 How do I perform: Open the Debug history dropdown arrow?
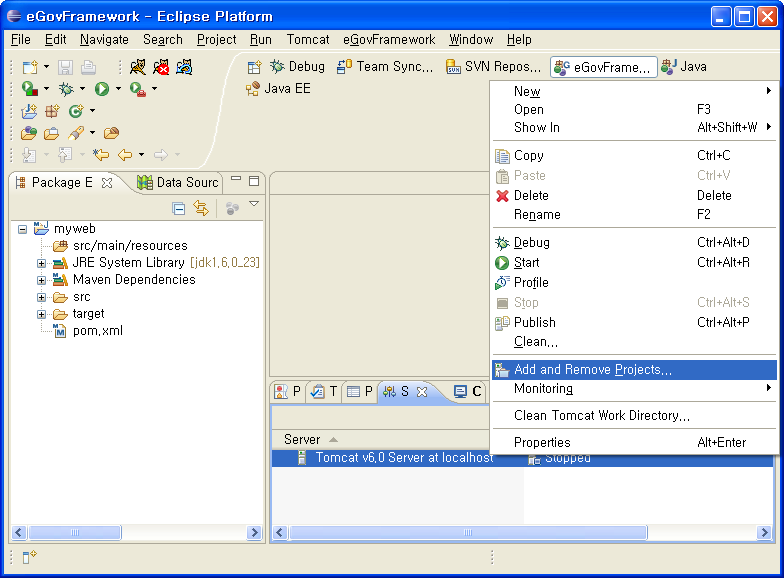(82, 88)
